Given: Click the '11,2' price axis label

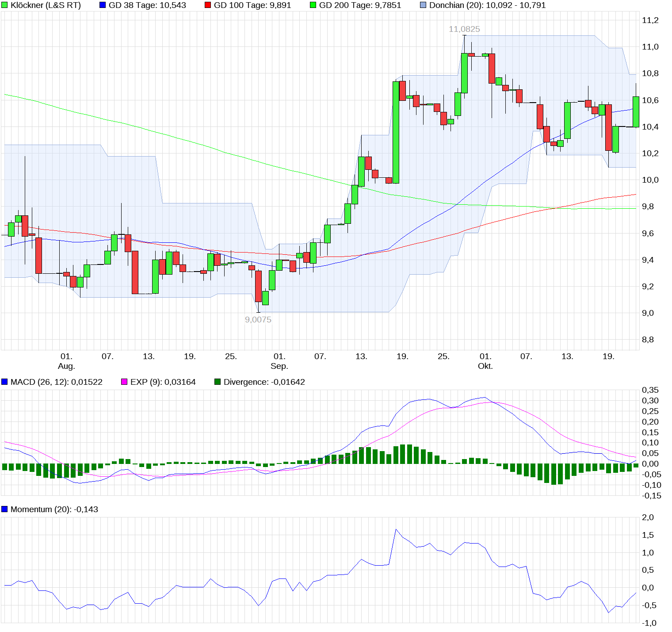Looking at the screenshot, I should pyautogui.click(x=650, y=20).
